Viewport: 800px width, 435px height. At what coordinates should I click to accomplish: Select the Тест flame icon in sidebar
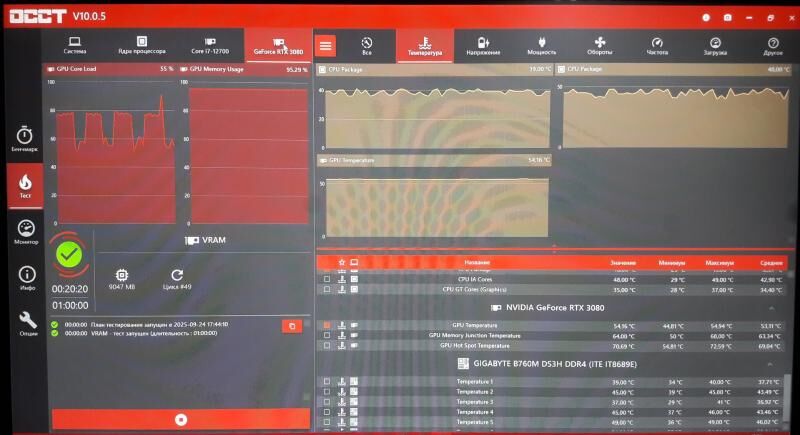25,186
